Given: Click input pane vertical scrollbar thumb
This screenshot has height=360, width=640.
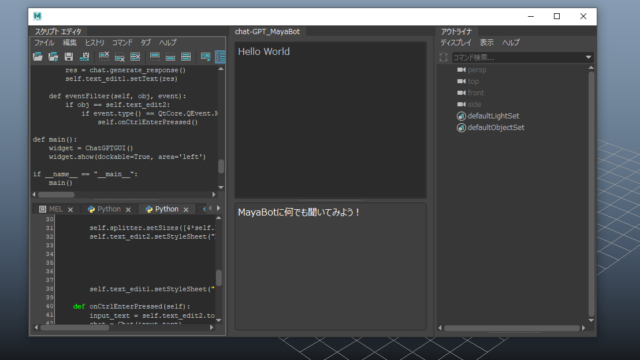Looking at the screenshot, I should (219, 278).
